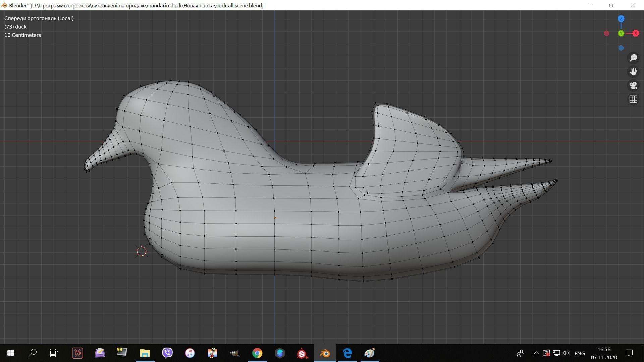Click the Blender taskbar icon
Viewport: 644px width, 362px height.
point(325,353)
